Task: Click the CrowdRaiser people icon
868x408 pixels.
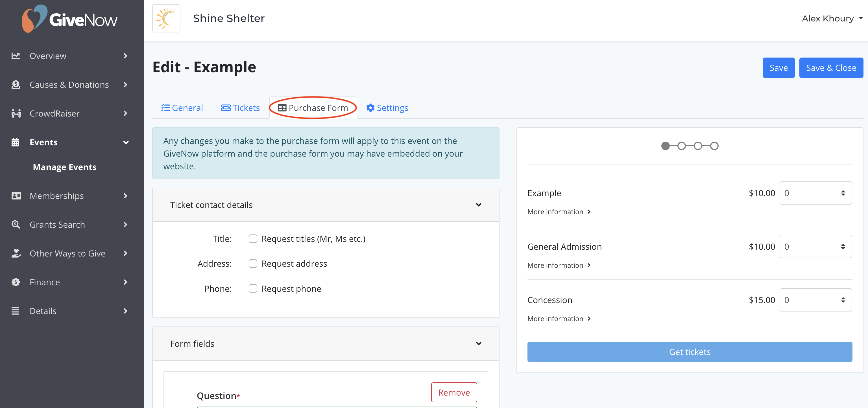Action: pyautogui.click(x=16, y=113)
